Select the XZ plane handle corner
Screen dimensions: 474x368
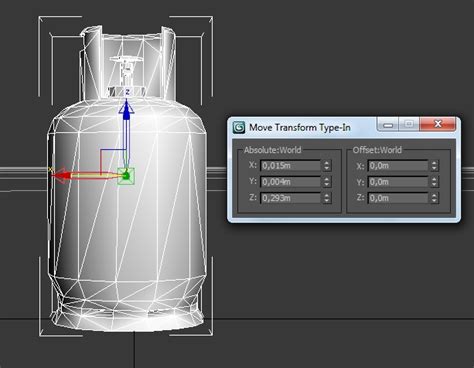coord(101,150)
